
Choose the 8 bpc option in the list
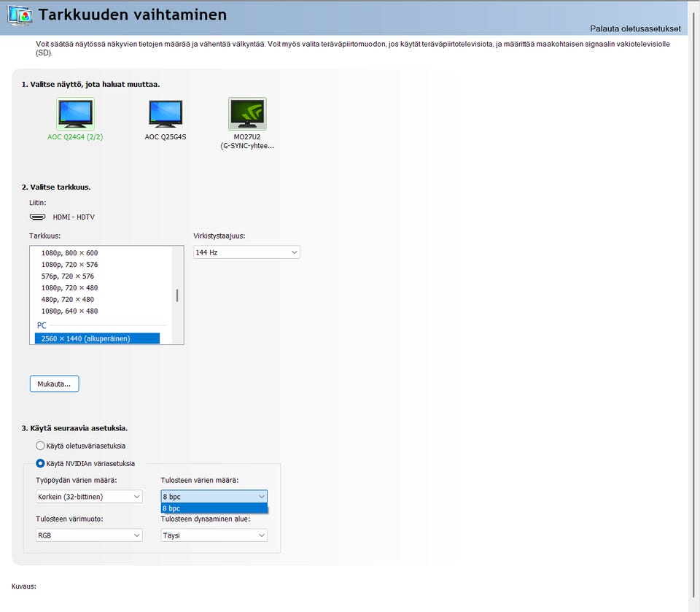point(214,508)
